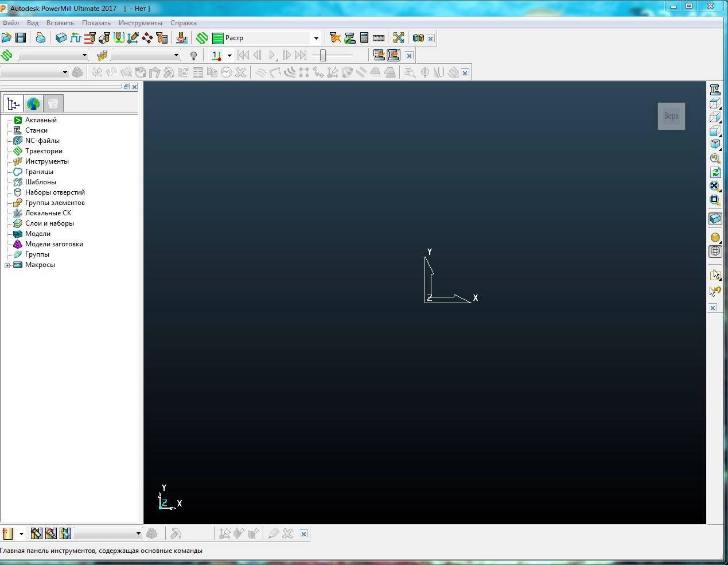Open the help book icon

418,38
